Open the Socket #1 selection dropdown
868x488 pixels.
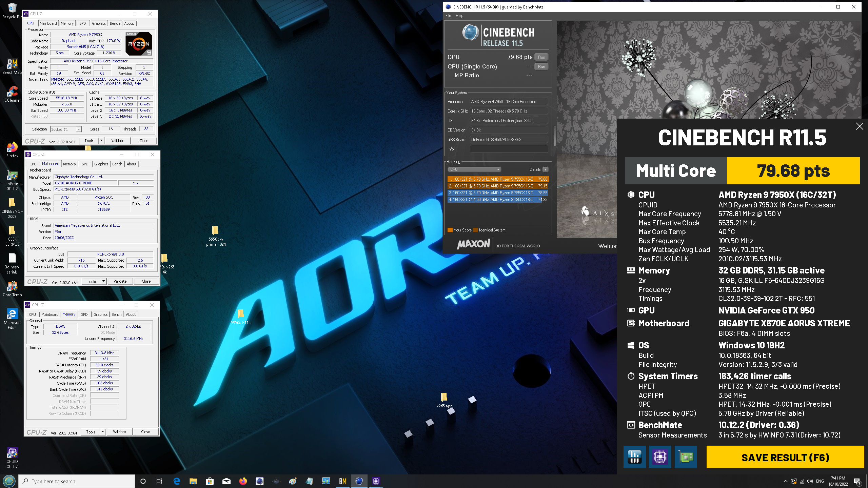66,129
